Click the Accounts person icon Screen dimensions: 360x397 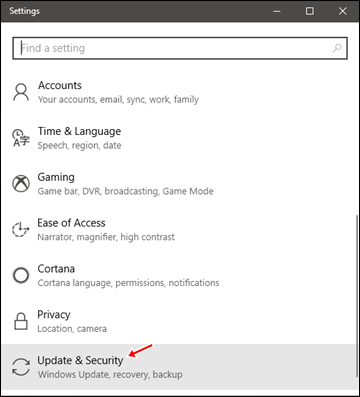coord(21,92)
